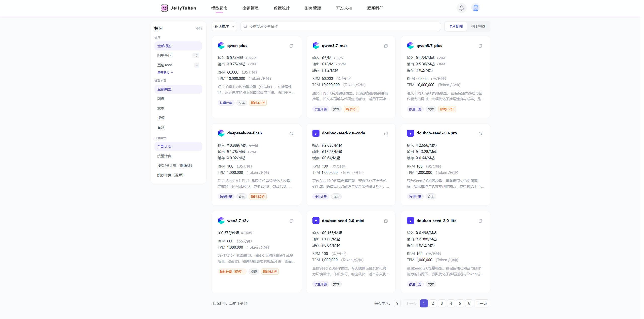
Task: Click the JellyToken logo icon
Action: 164,8
